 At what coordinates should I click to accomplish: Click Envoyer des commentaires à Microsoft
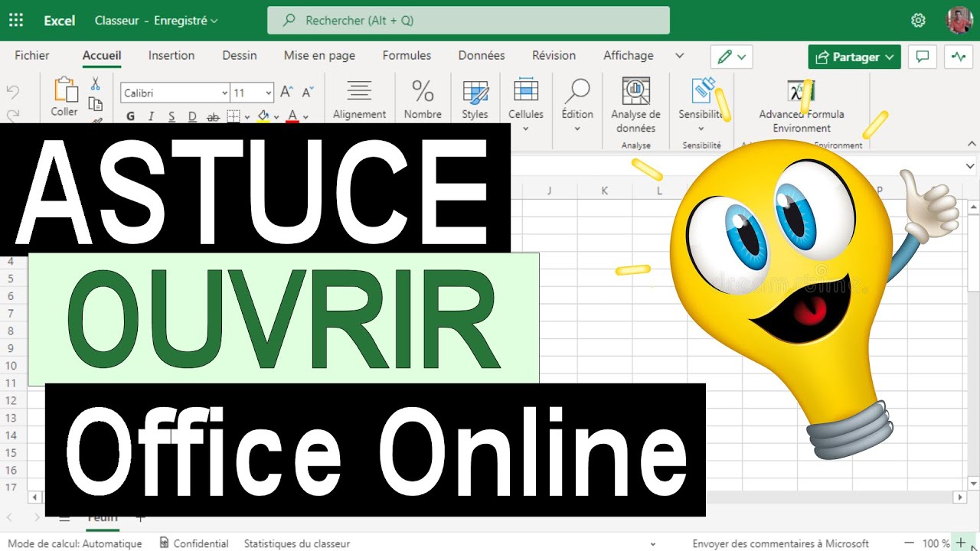781,543
